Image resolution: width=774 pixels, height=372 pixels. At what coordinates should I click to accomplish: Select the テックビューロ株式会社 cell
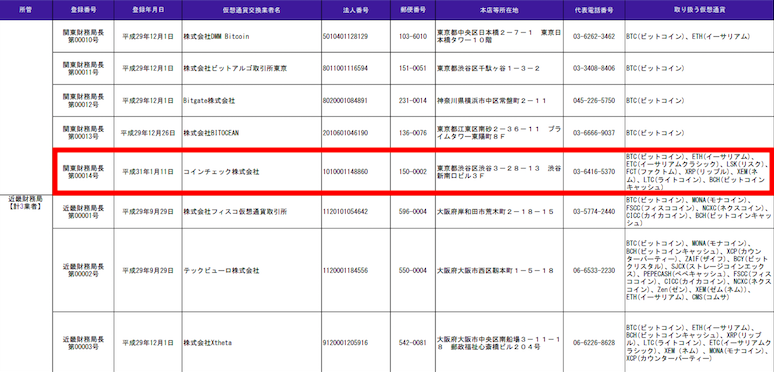(251, 270)
